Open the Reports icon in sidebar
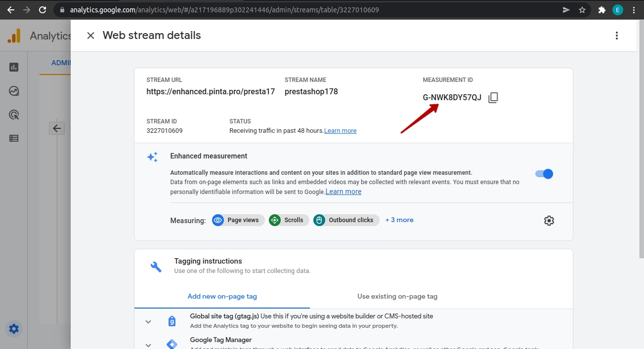Screen dimensions: 644x349 tap(14, 67)
